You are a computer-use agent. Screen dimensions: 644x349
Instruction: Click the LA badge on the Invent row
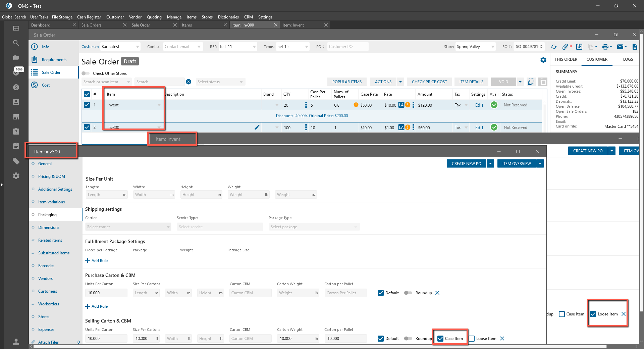401,105
